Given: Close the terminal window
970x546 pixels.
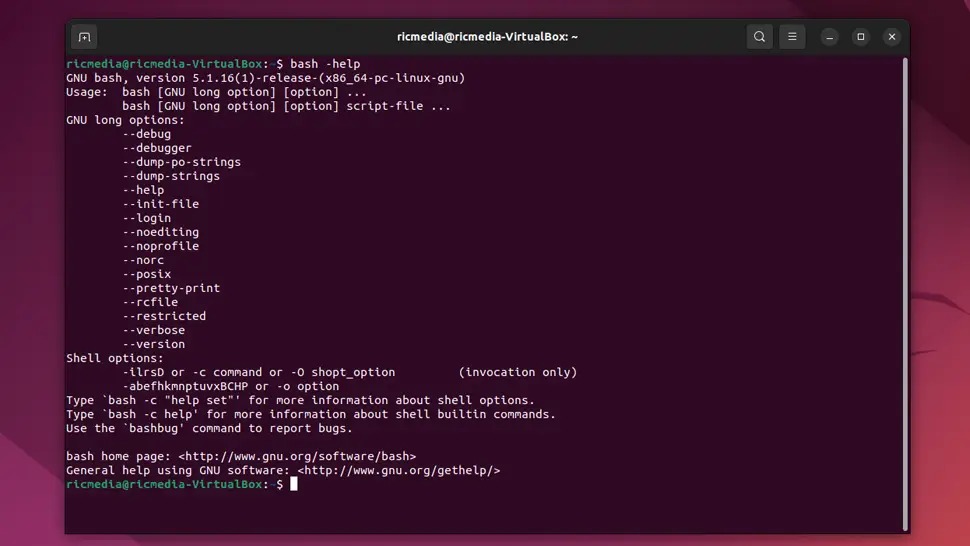Looking at the screenshot, I should pos(891,37).
